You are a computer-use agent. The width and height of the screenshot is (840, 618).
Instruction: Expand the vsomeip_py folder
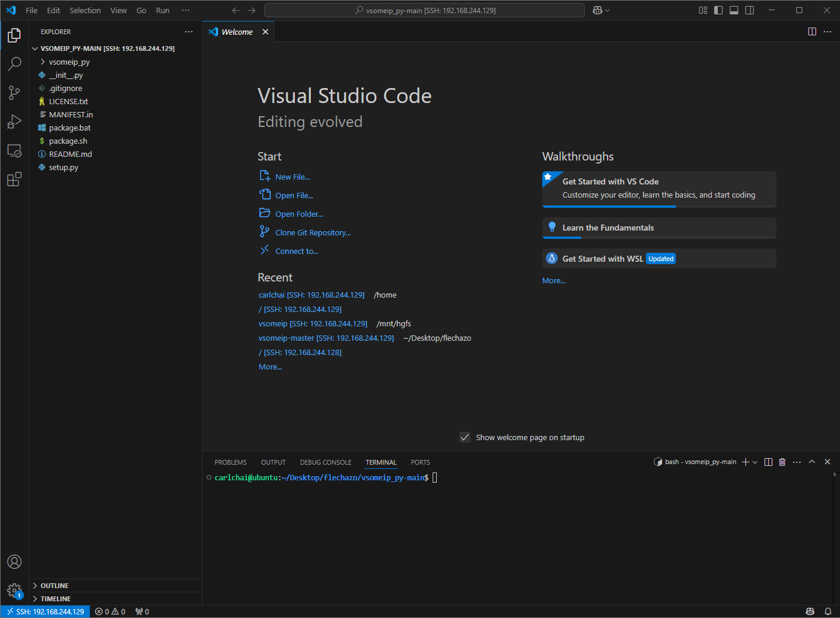coord(115,62)
